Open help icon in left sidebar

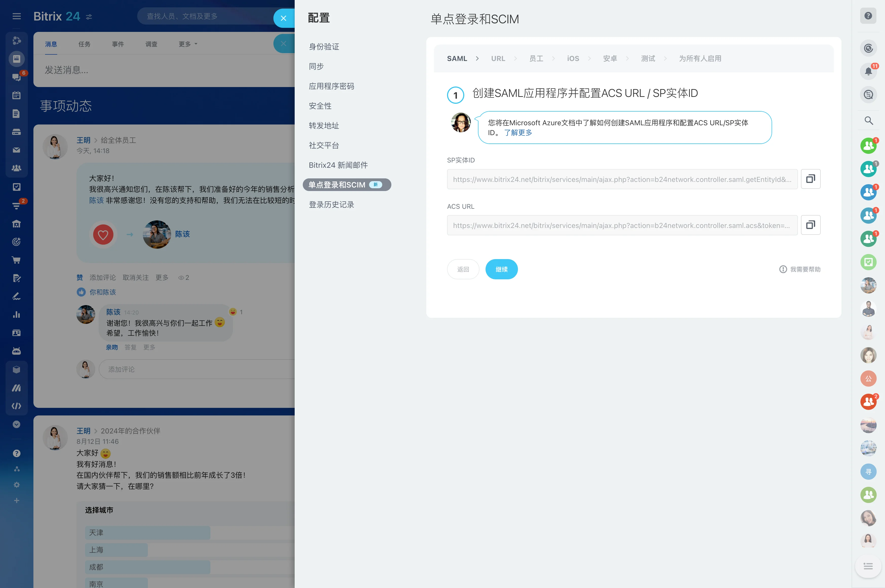click(16, 453)
